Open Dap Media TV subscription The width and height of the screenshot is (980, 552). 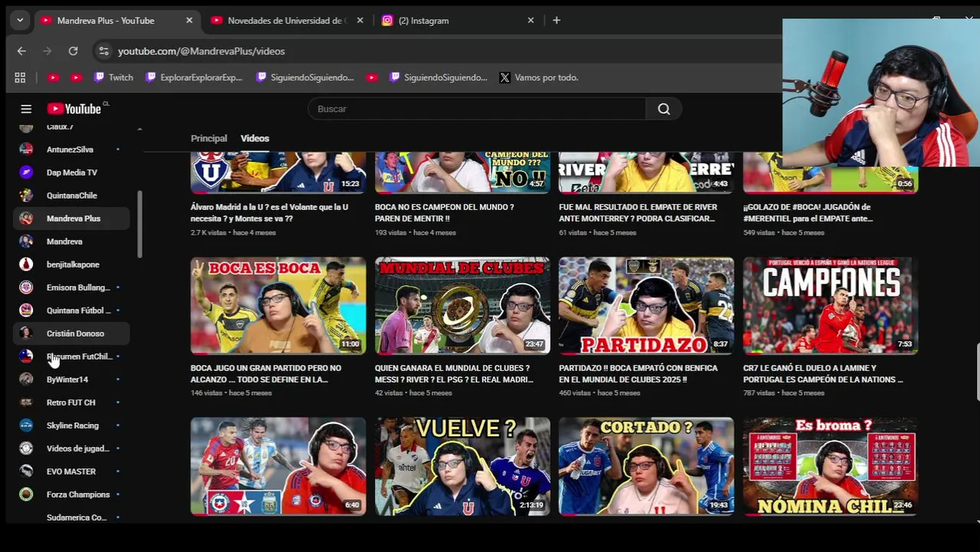click(x=71, y=172)
